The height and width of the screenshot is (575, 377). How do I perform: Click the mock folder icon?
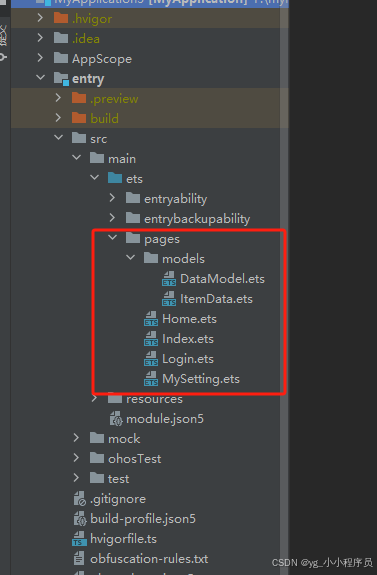click(97, 438)
